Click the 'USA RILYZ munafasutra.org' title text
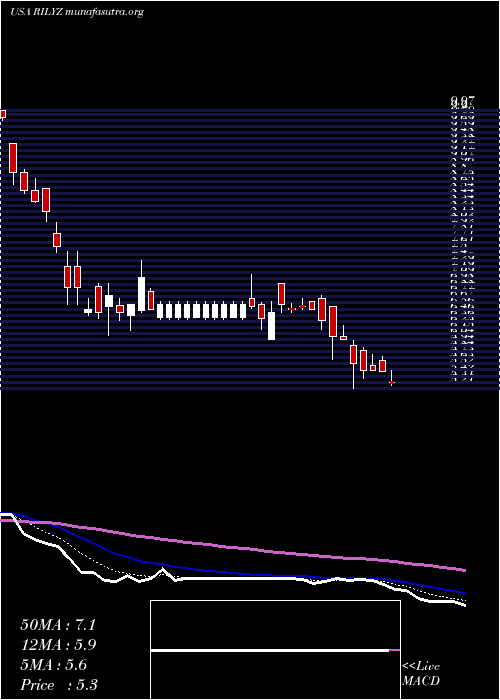The height and width of the screenshot is (700, 500). [76, 12]
